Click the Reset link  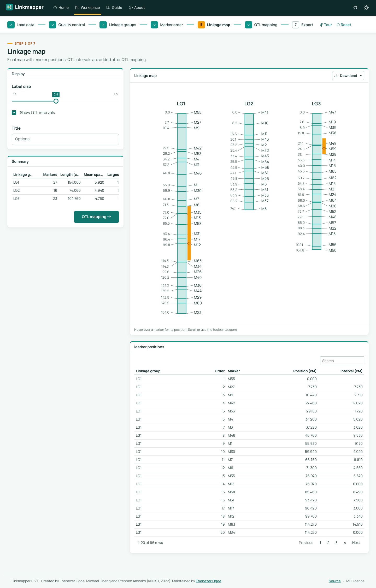pos(344,25)
